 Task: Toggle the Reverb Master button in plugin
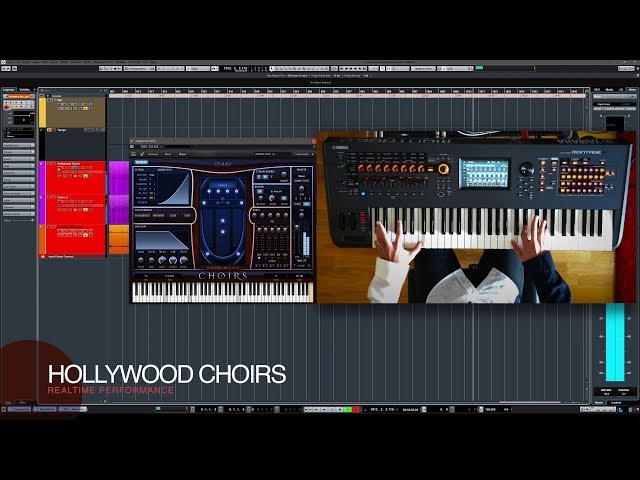coord(284,198)
